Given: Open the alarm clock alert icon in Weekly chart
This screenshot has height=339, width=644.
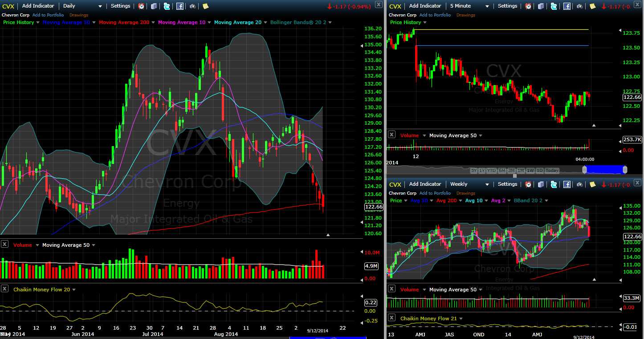Looking at the screenshot, I should (x=528, y=184).
